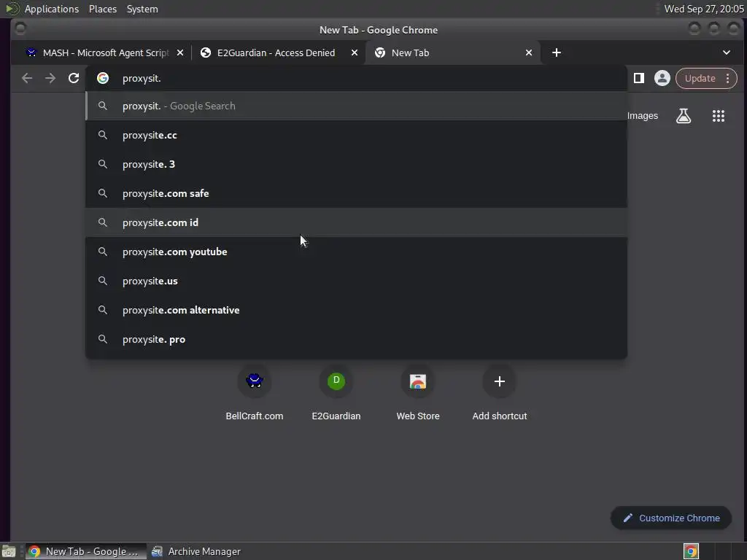Click New Tab - Google Chrome taskbar entry
Image resolution: width=747 pixels, height=560 pixels.
pos(86,551)
